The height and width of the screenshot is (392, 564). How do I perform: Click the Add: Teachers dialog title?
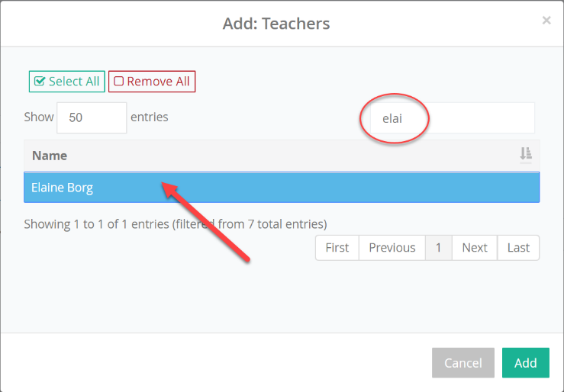click(x=276, y=24)
